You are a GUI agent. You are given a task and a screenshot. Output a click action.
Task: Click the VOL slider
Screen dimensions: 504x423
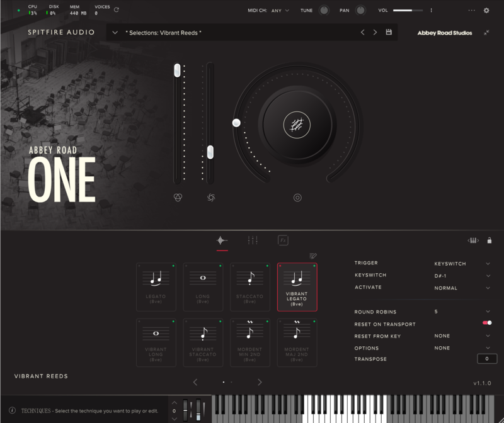pyautogui.click(x=408, y=10)
